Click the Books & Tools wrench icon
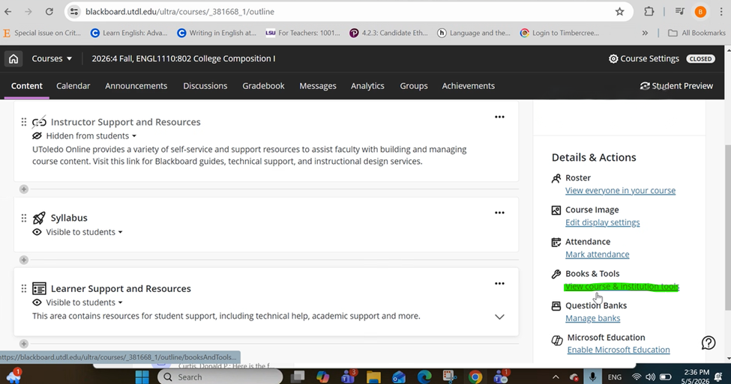The width and height of the screenshot is (731, 384). coord(556,274)
